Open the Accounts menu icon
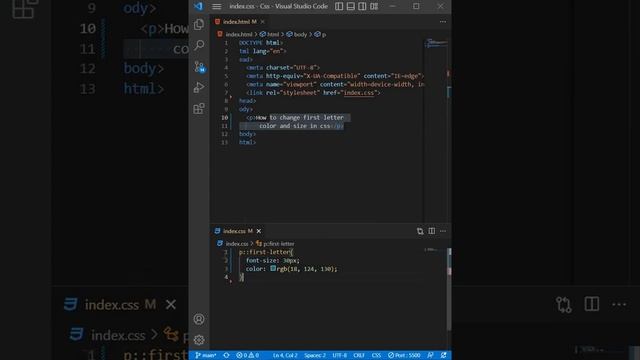This screenshot has width=640, height=360. [199, 319]
